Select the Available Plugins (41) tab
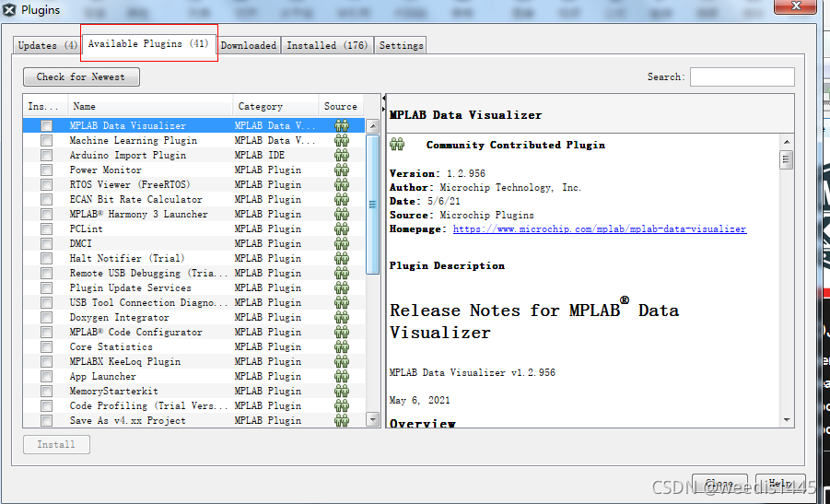Image resolution: width=830 pixels, height=504 pixels. tap(148, 44)
